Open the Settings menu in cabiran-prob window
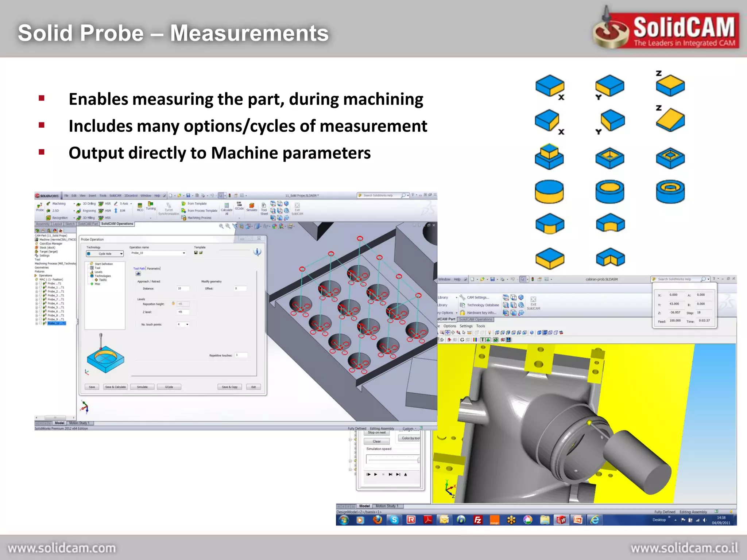This screenshot has height=560, width=747. pos(466,326)
